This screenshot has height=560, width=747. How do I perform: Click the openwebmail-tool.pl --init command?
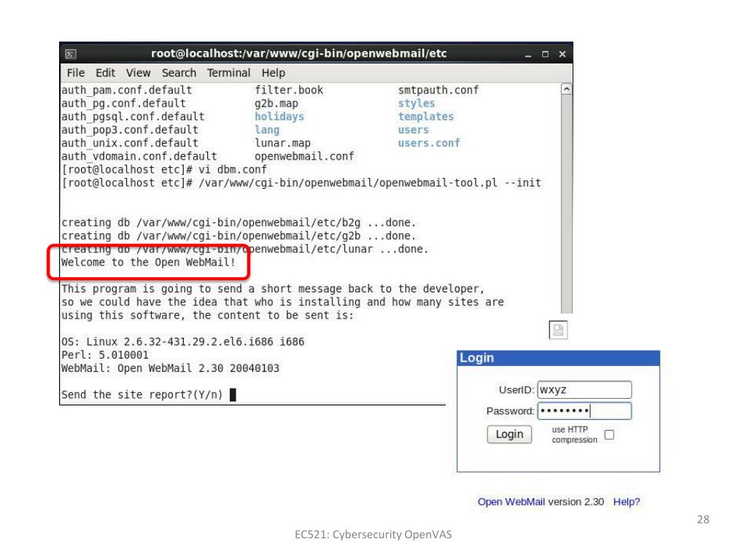[x=301, y=183]
